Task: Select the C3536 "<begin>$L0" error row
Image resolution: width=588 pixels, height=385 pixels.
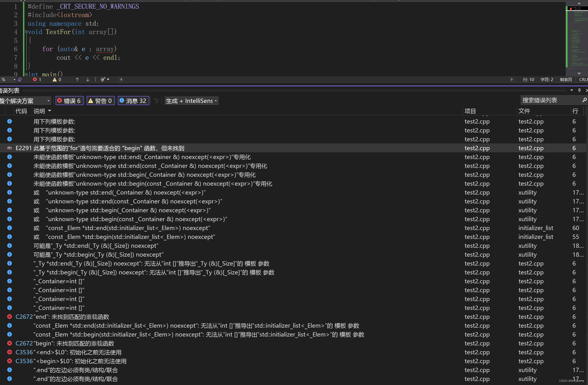Action: point(293,361)
